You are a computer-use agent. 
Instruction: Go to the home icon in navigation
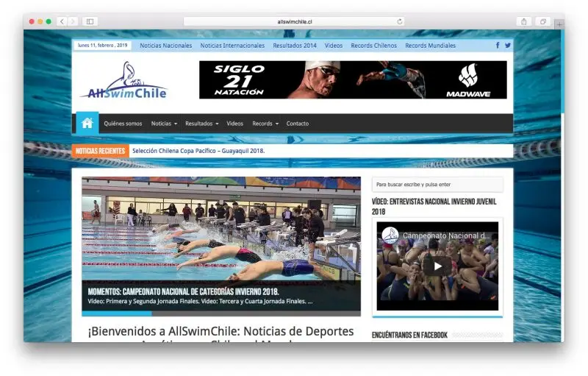coord(87,123)
